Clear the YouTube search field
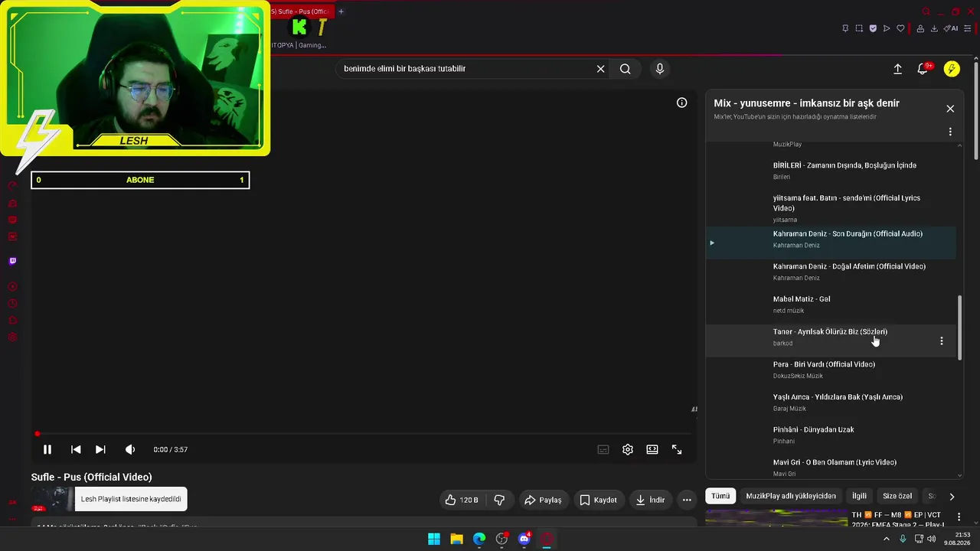The width and height of the screenshot is (980, 551). [x=601, y=69]
